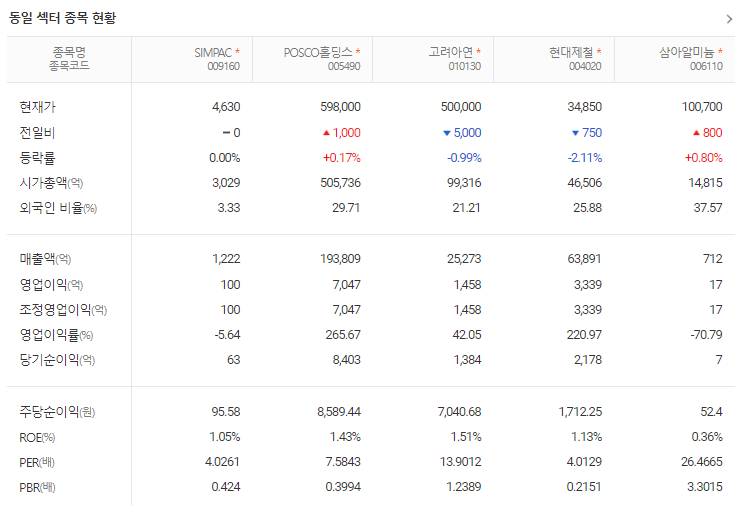Select stock code 006110
The height and width of the screenshot is (505, 736).
[706, 66]
